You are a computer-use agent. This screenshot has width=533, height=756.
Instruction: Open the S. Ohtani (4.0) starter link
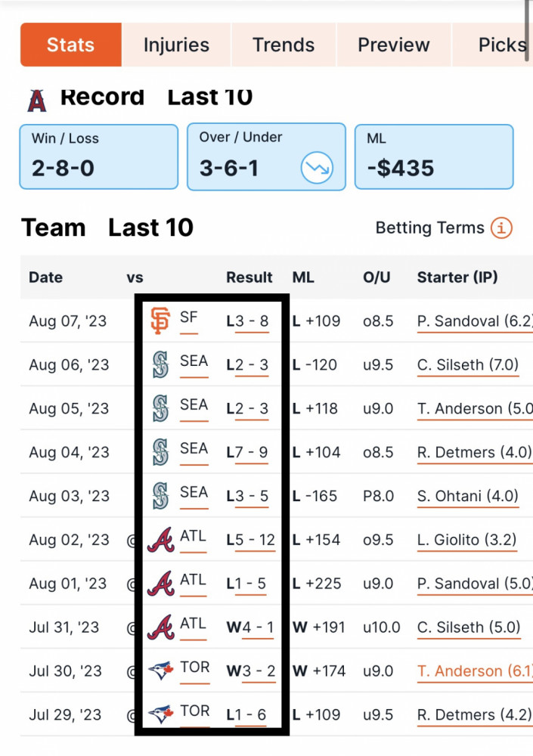point(468,496)
